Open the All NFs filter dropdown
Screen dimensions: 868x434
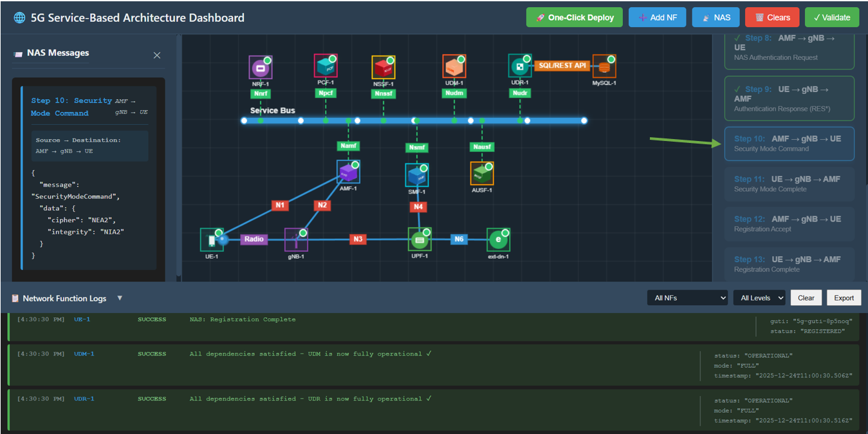687,297
